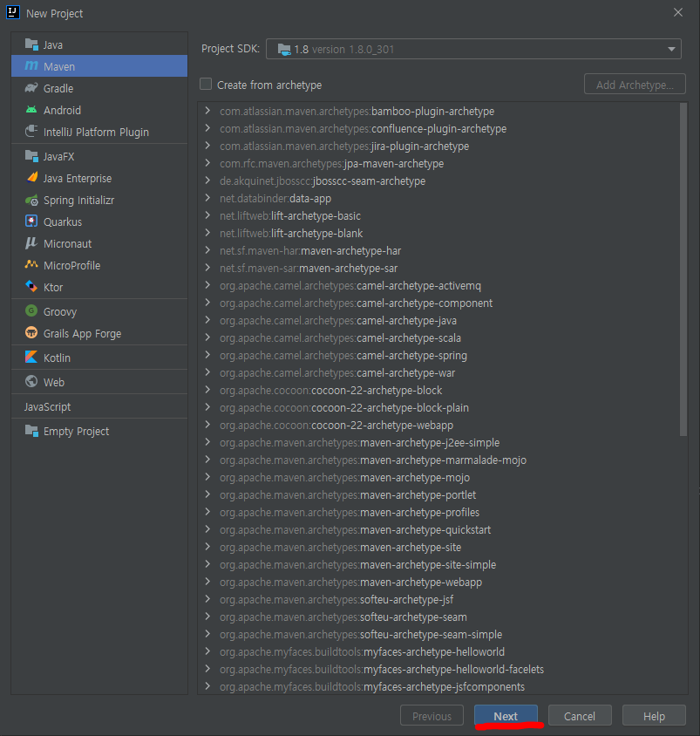Viewport: 700px width, 736px height.
Task: Enable Create from archetype checkbox
Action: click(206, 84)
